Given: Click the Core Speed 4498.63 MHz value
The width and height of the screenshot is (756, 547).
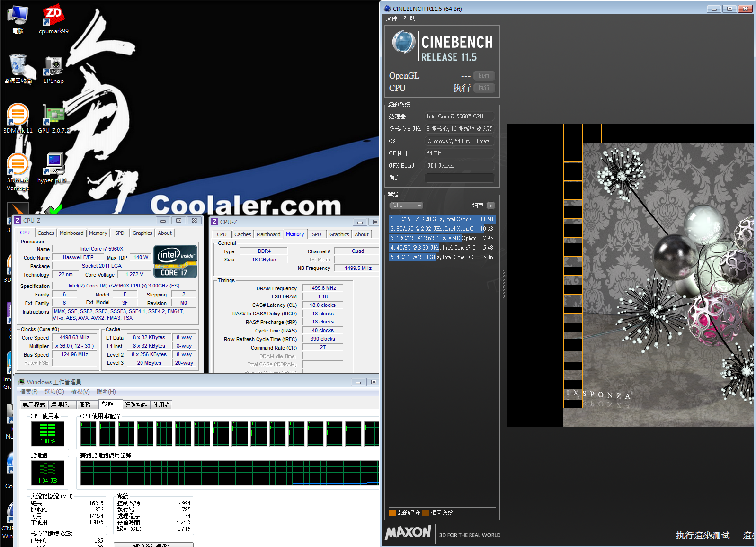Looking at the screenshot, I should click(x=74, y=338).
